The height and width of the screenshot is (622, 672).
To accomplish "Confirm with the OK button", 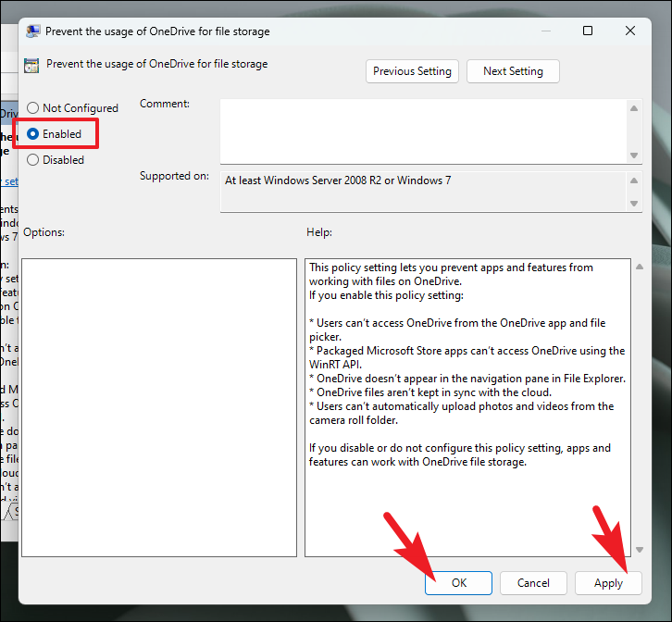I will pyautogui.click(x=458, y=583).
